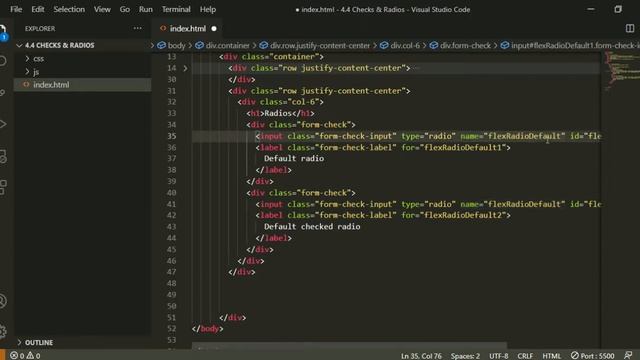Viewport: 640px width, 360px height.
Task: Open the Accounts icon in activity bar
Action: 2,301
